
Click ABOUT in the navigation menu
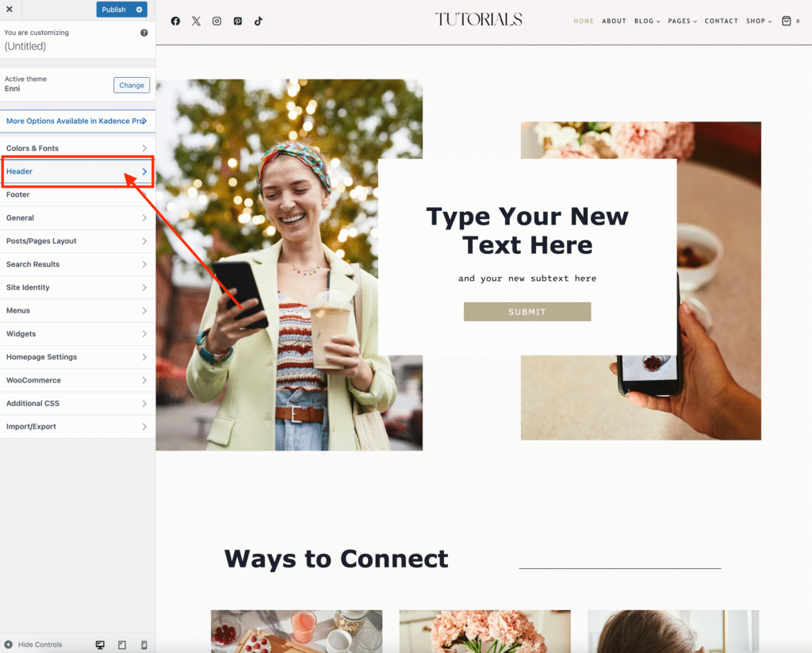coord(614,21)
